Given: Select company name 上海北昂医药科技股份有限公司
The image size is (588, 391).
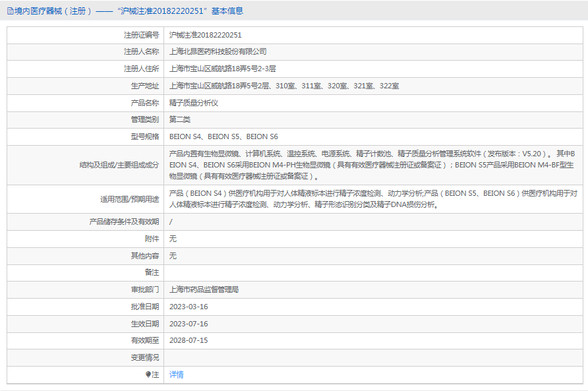Looking at the screenshot, I should click(218, 52).
